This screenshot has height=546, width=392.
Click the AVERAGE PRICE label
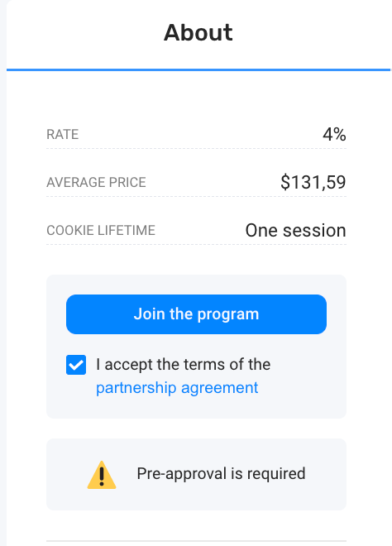click(x=96, y=183)
